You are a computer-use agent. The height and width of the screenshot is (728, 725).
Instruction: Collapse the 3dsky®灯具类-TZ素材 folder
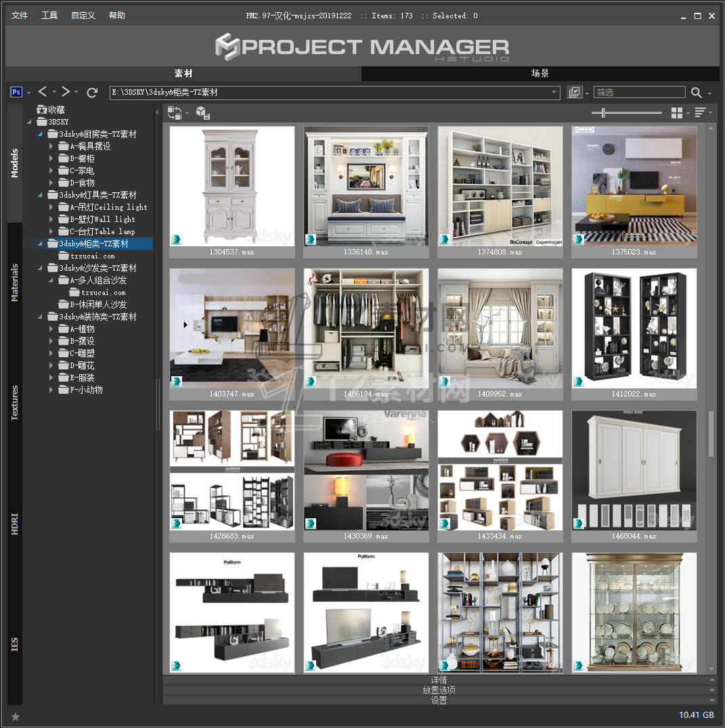pos(40,195)
